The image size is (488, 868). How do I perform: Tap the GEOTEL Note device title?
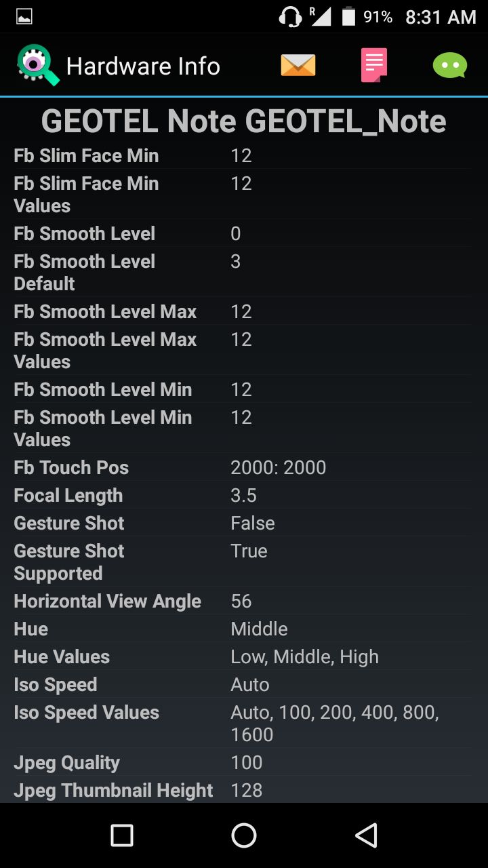[244, 122]
